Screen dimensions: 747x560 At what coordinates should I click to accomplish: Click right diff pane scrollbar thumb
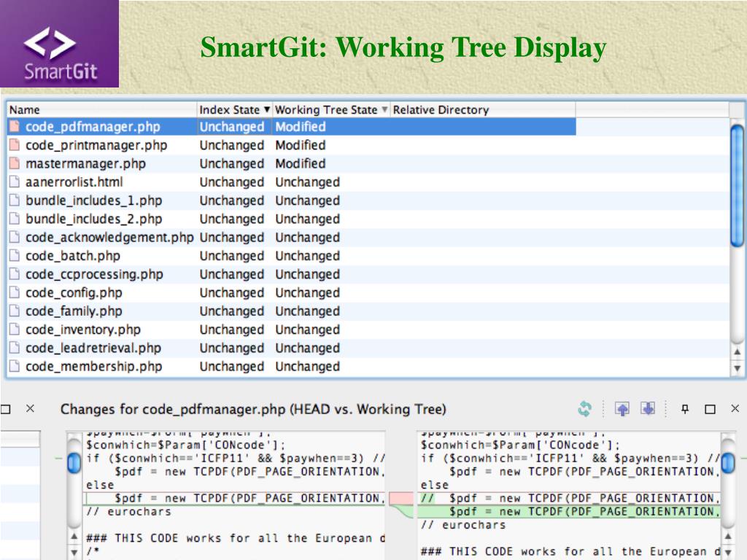pyautogui.click(x=728, y=463)
